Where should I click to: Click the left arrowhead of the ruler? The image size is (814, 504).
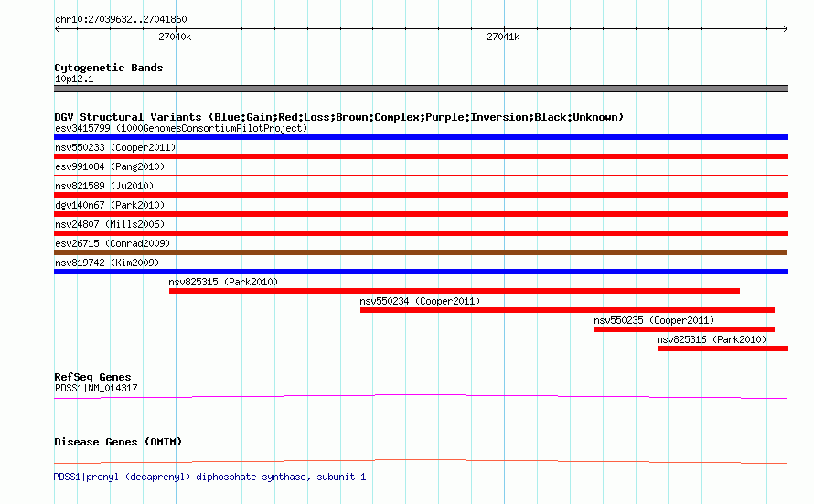click(57, 28)
